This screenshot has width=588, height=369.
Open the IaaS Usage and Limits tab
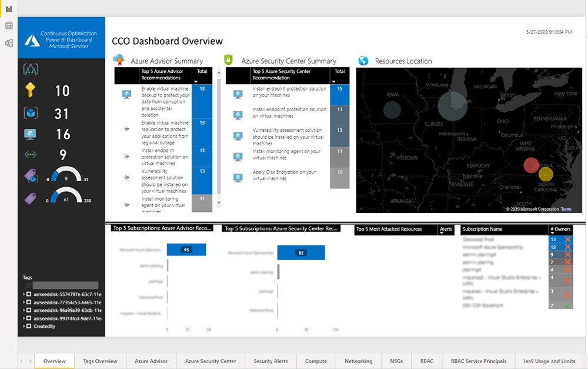pos(549,361)
